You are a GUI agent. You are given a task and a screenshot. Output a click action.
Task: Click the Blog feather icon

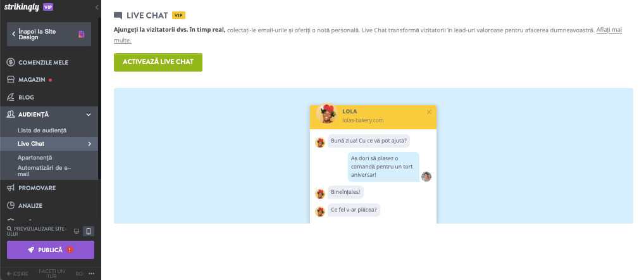click(x=11, y=98)
